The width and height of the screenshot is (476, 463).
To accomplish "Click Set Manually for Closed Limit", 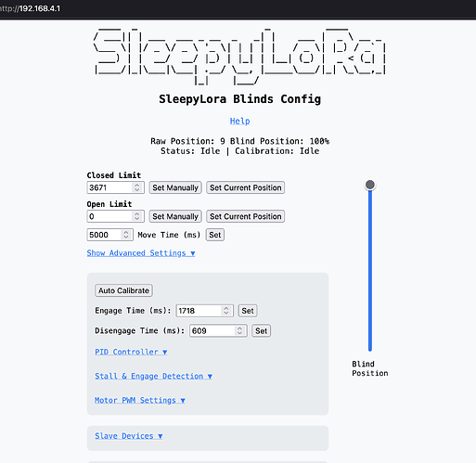I will [175, 187].
